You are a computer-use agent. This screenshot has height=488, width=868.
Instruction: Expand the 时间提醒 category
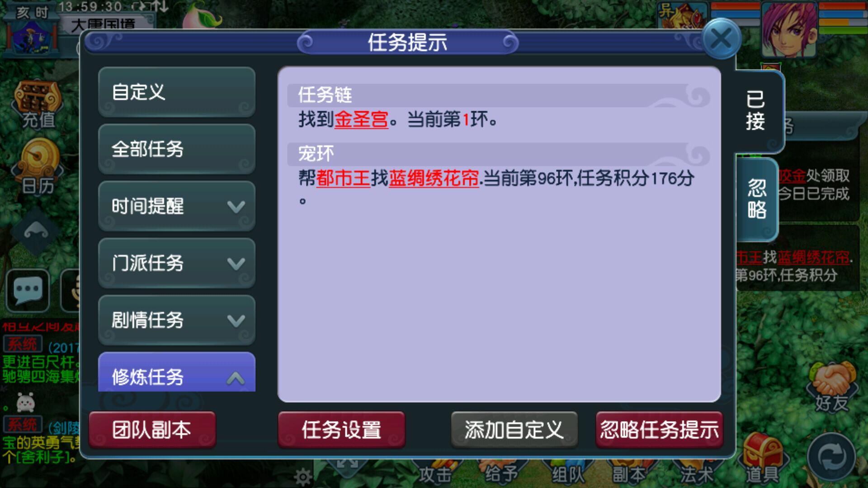177,206
